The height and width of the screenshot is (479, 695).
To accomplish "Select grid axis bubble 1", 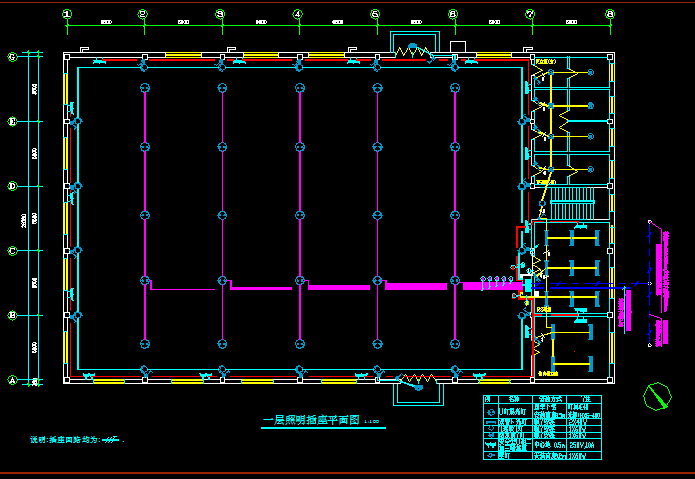I will (x=67, y=14).
